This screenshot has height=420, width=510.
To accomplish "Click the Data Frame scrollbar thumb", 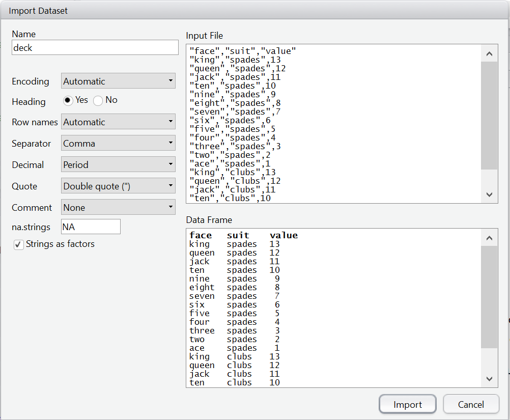I will click(x=489, y=297).
